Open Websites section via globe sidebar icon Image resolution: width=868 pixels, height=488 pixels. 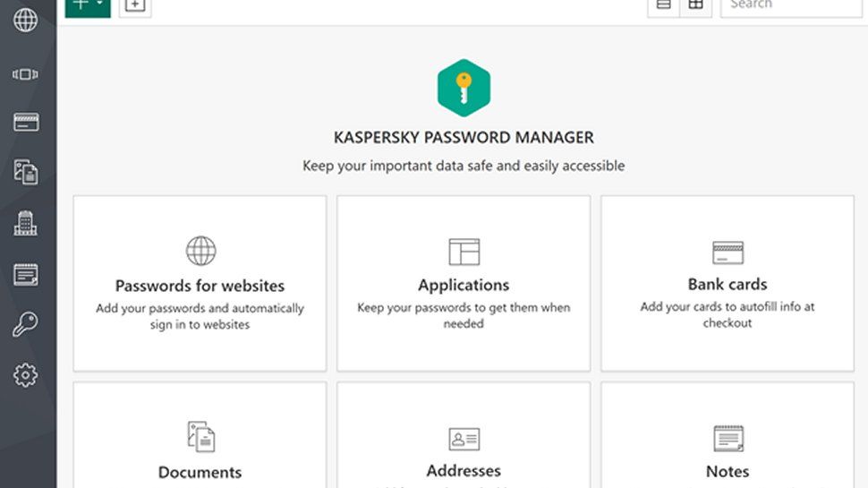(25, 20)
